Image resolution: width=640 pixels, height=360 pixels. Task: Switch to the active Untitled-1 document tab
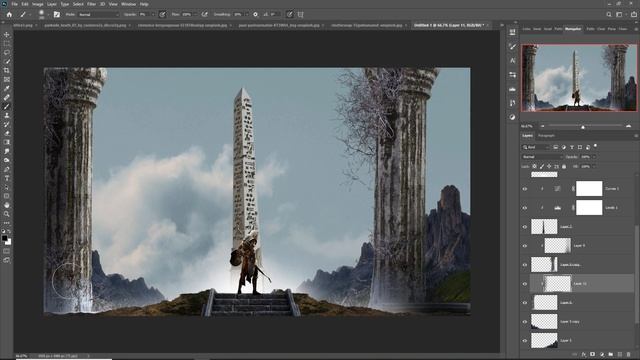(449, 25)
